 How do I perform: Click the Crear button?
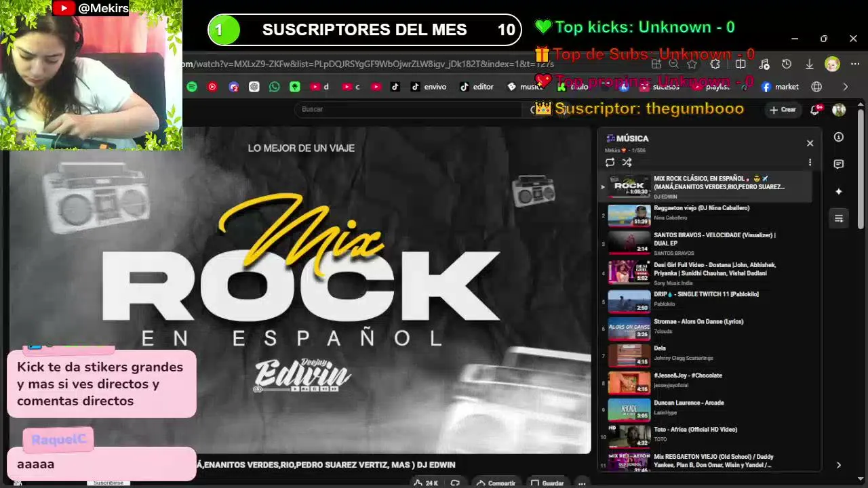pos(782,110)
